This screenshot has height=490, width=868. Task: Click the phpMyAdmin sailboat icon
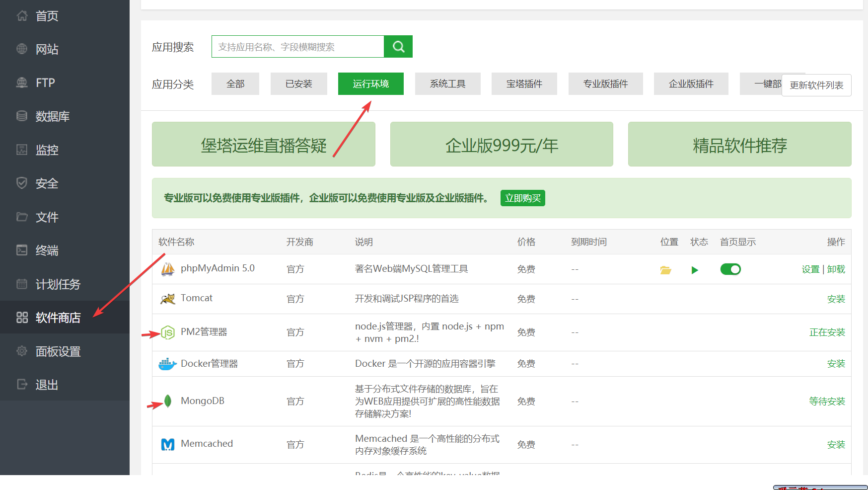click(168, 269)
